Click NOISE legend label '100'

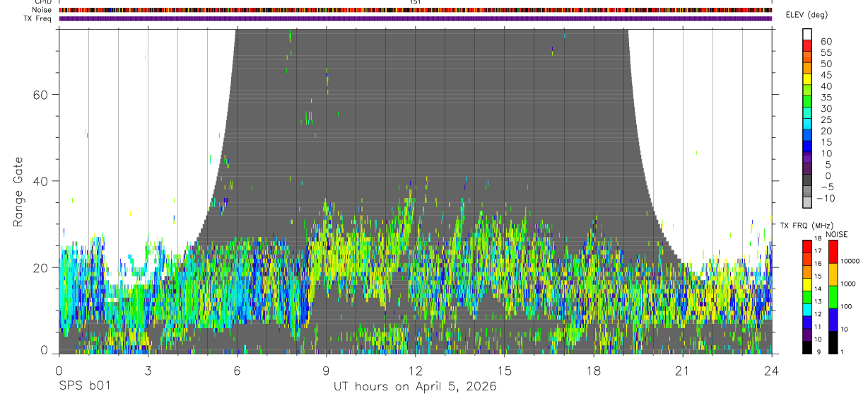[x=847, y=306]
